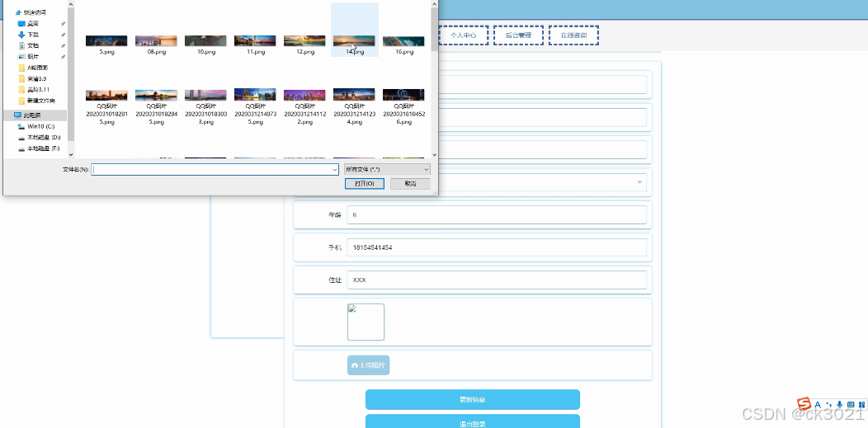868x428 pixels.
Task: Select QQ图片 file ending 4123 4.png
Action: 354,106
